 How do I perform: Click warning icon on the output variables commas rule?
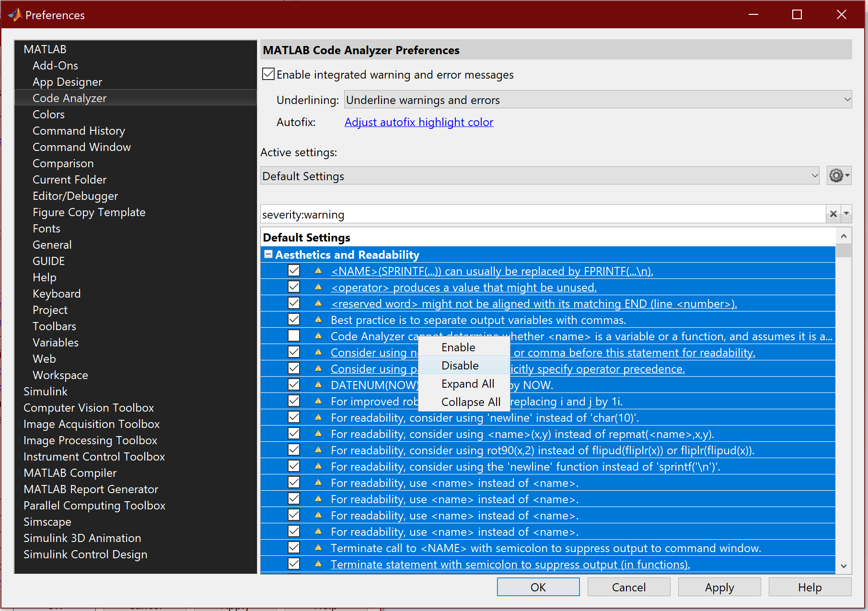[318, 320]
